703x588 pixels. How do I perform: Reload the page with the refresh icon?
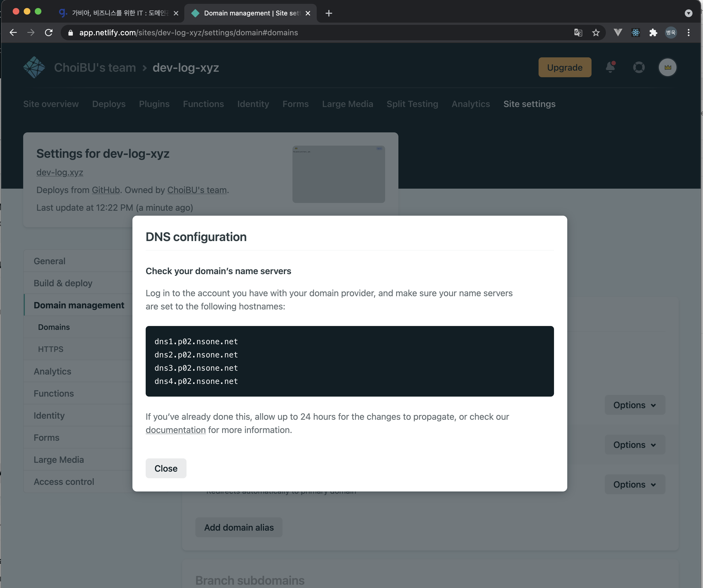(49, 33)
